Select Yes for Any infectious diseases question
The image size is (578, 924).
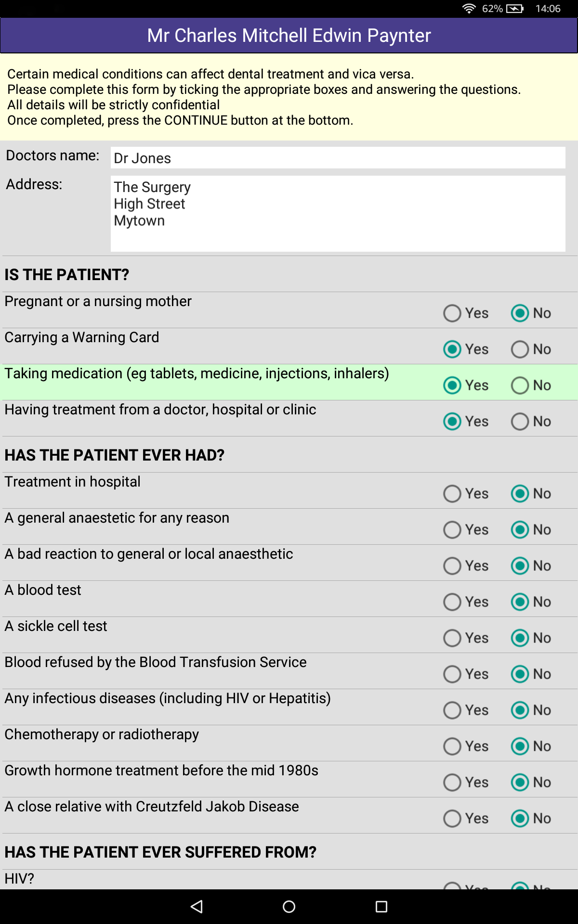451,710
